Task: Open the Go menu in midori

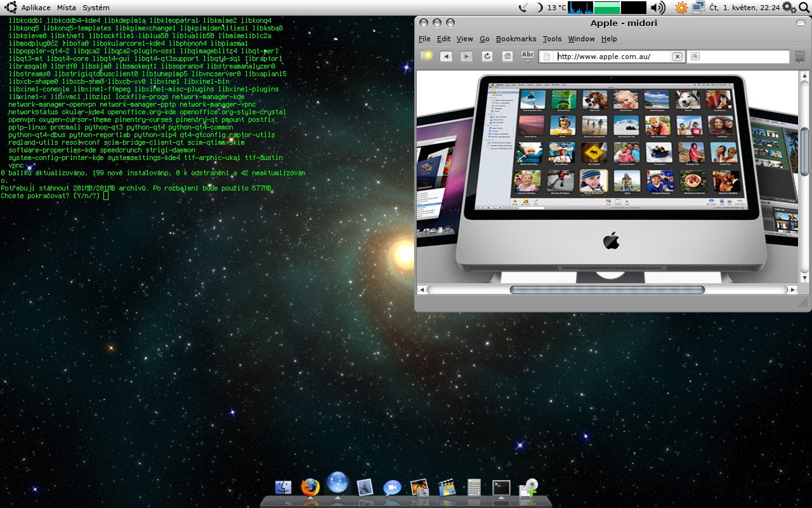Action: (485, 39)
